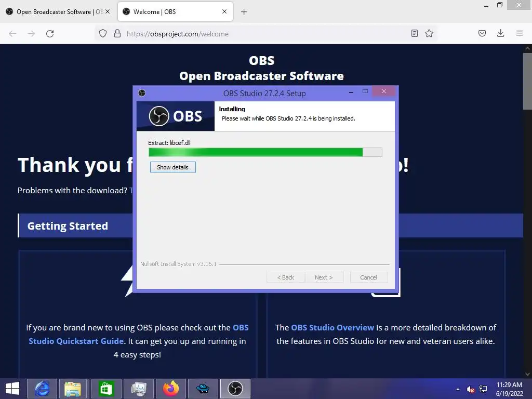
Task: Open the Firefox downloads panel
Action: (x=500, y=33)
